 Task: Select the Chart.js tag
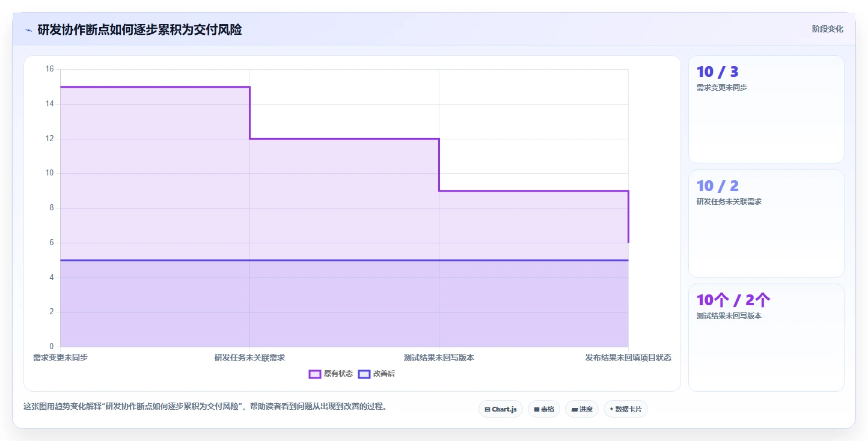501,409
